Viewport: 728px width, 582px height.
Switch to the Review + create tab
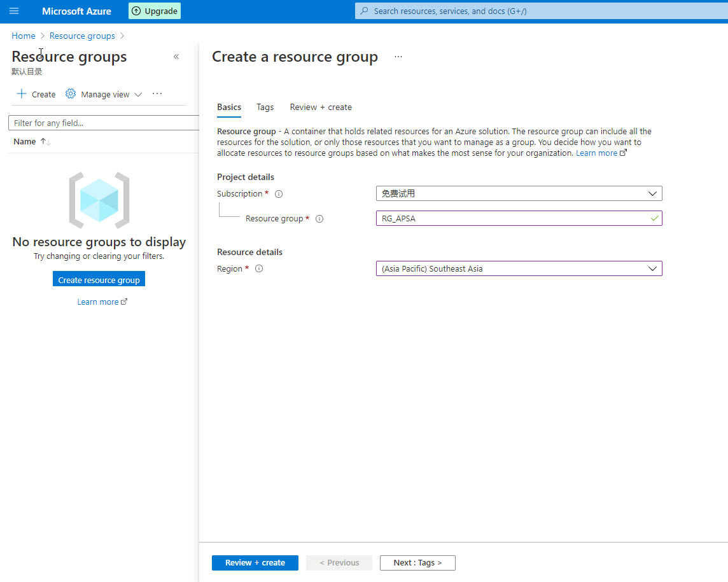tap(321, 107)
